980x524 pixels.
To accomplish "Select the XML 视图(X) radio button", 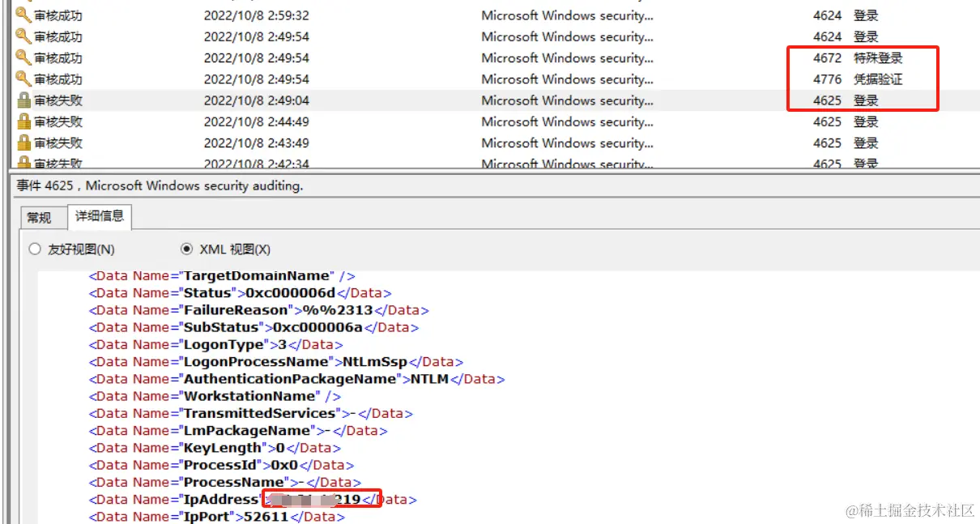I will 187,249.
